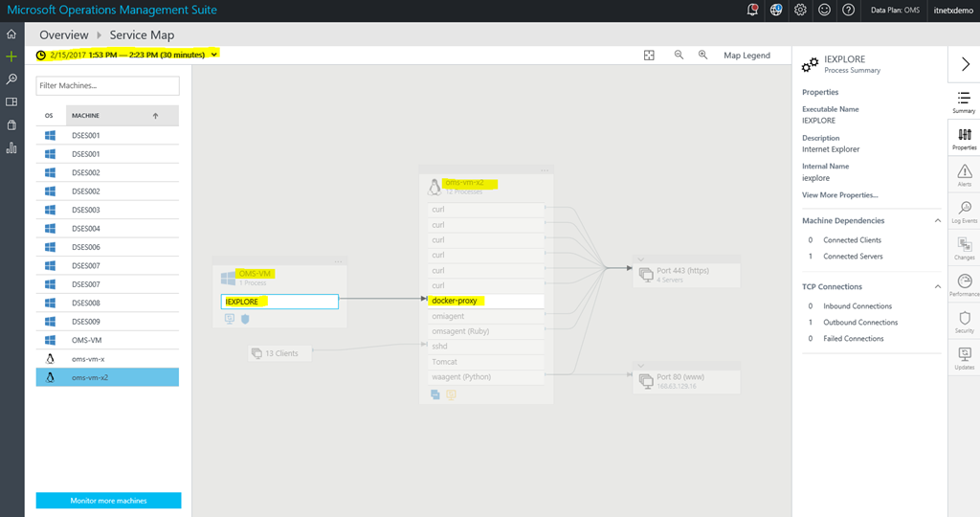Click the green plus sidebar icon

click(x=11, y=56)
